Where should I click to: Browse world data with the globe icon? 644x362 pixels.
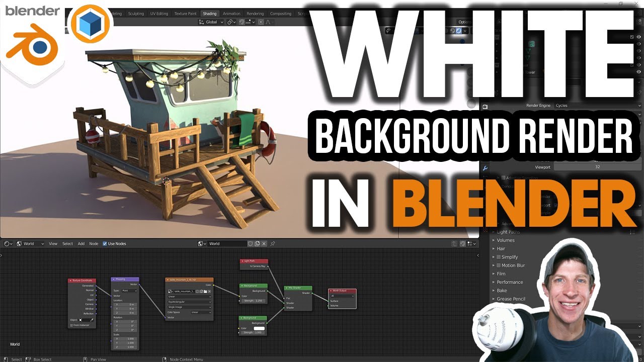click(x=202, y=243)
